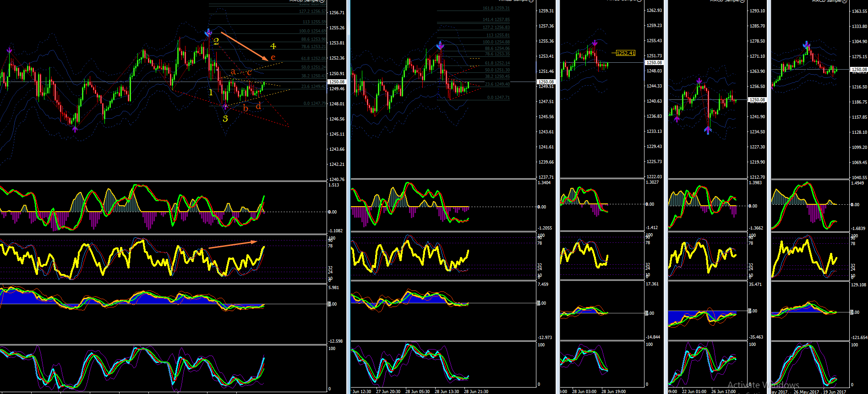
Task: Click the purple down arrow in the third chart
Action: (x=594, y=44)
